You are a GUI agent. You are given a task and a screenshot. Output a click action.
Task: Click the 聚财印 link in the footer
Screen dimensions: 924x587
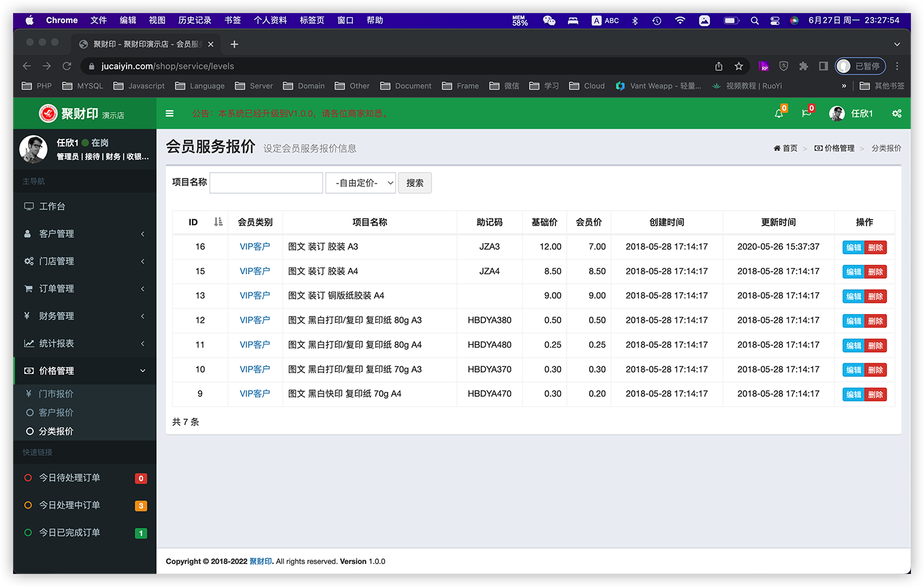[261, 561]
